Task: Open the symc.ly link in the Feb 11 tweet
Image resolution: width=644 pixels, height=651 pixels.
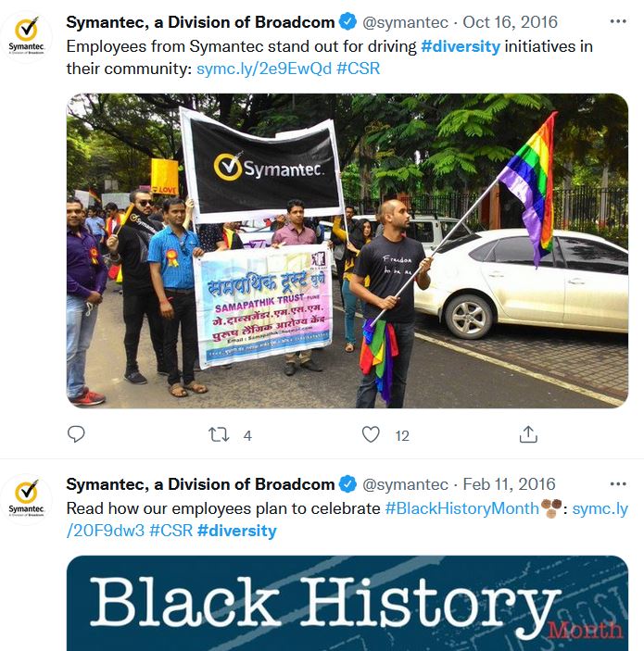Action: pos(600,509)
